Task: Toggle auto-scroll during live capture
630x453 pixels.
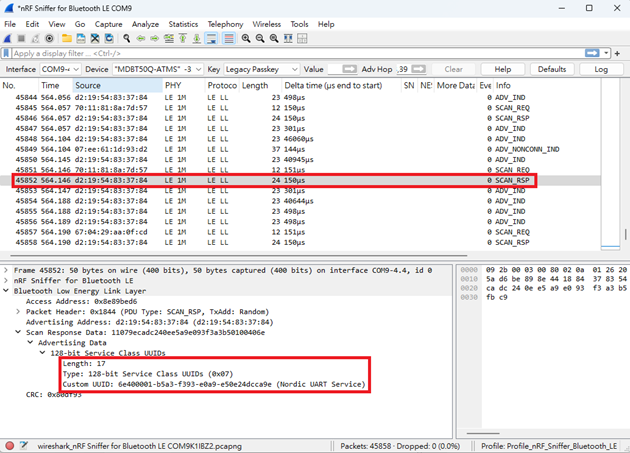Action: [x=212, y=38]
